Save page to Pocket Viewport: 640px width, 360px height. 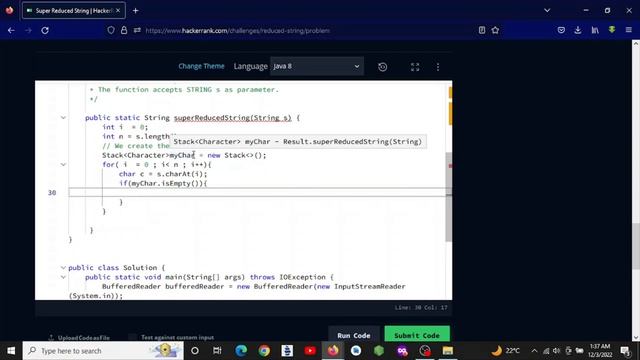561,30
